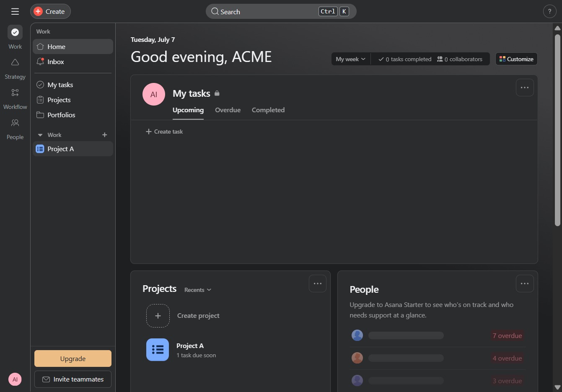Open Project A in Projects card
Screen dimensions: 562x392
190,346
